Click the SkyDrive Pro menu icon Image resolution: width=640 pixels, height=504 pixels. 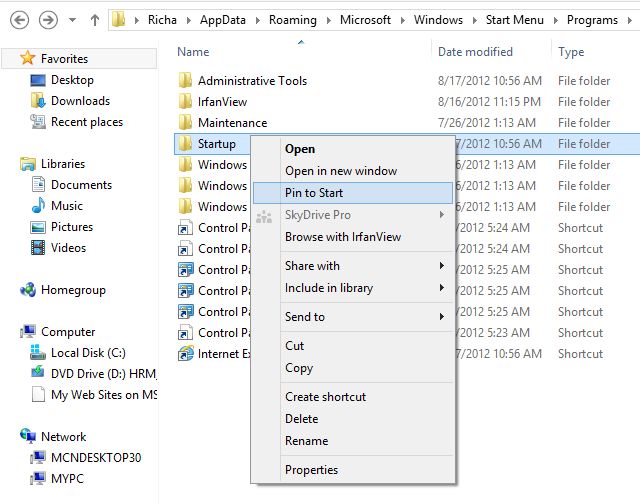264,216
